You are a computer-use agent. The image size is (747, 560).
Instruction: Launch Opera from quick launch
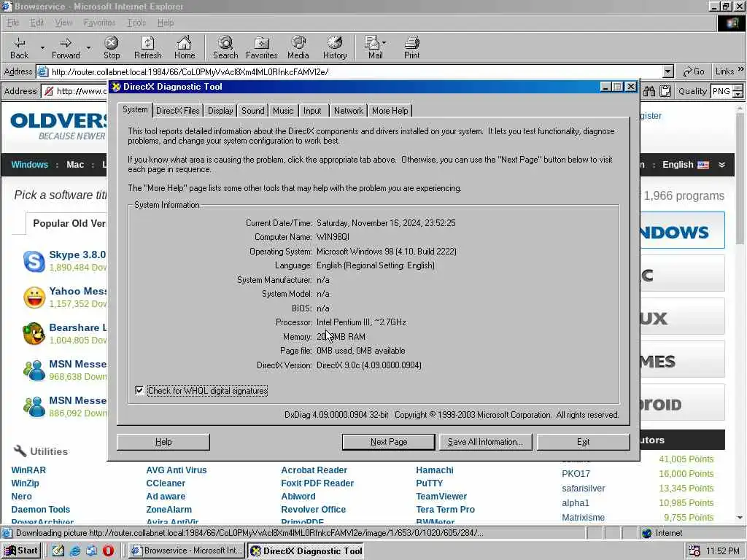[108, 551]
